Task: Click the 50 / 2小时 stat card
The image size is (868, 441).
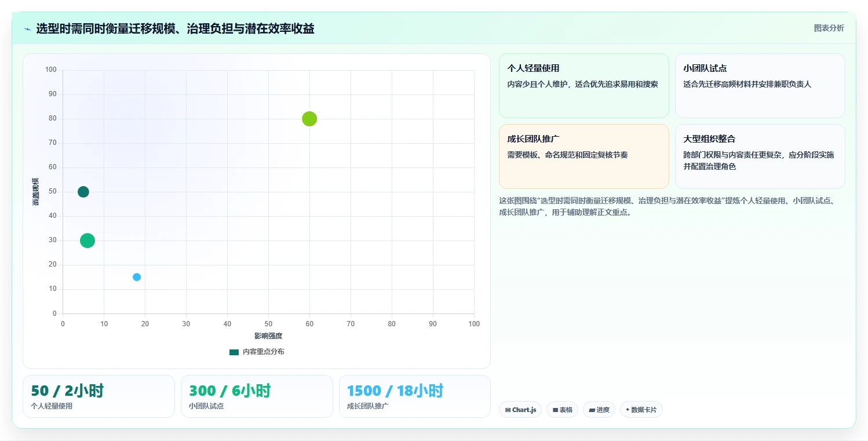Action: 99,396
